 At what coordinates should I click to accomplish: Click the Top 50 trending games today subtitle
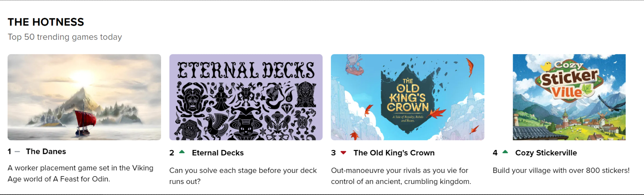pos(65,37)
